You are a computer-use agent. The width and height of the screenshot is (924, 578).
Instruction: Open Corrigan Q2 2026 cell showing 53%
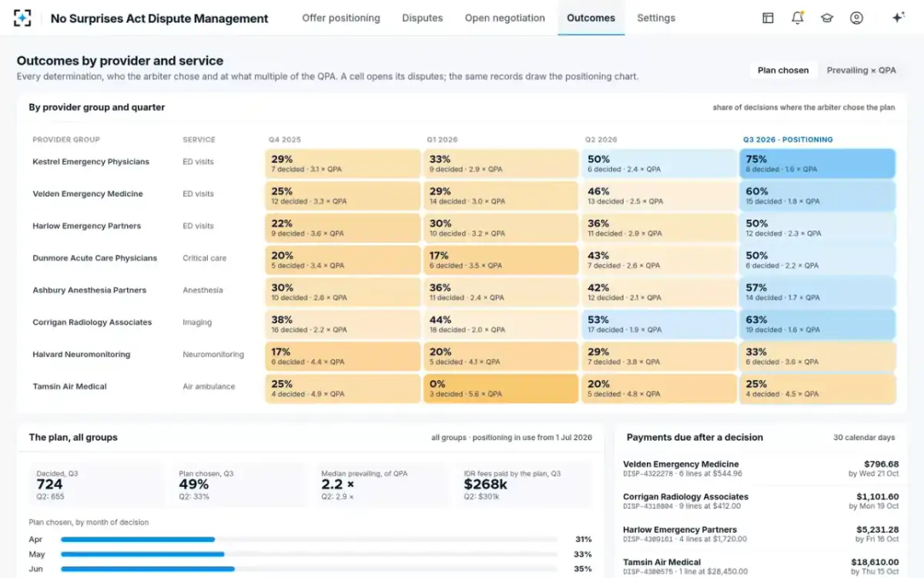[659, 324]
